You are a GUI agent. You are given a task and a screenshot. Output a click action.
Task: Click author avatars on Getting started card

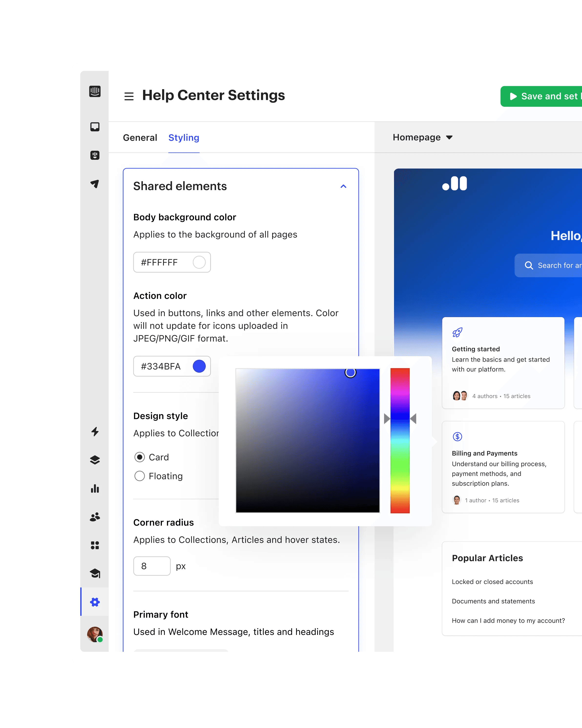[460, 396]
